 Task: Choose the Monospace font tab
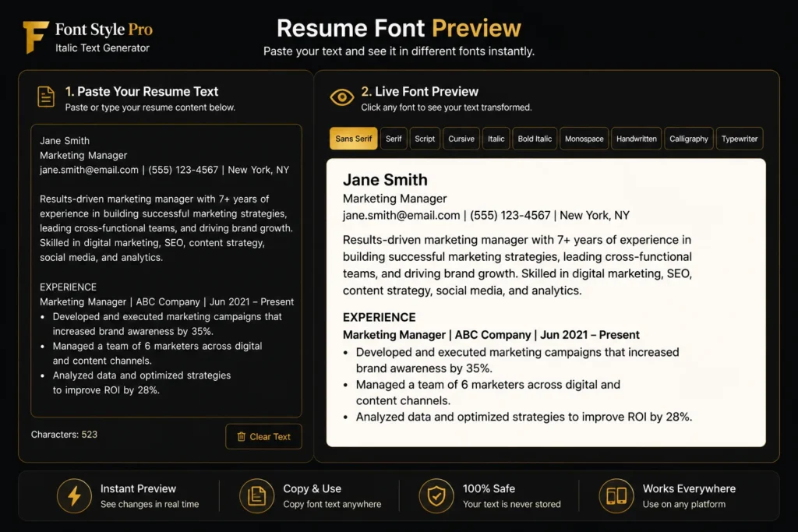pos(584,139)
